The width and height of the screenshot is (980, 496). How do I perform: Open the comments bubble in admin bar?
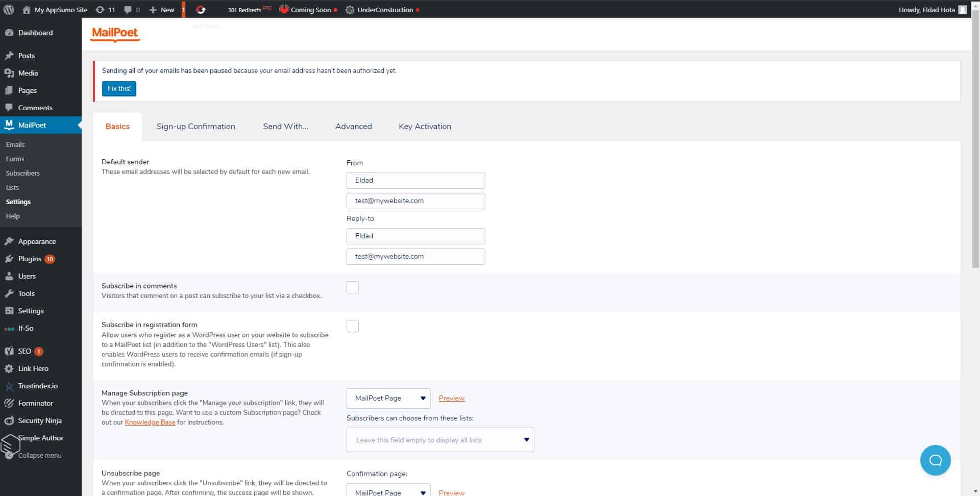(x=128, y=10)
